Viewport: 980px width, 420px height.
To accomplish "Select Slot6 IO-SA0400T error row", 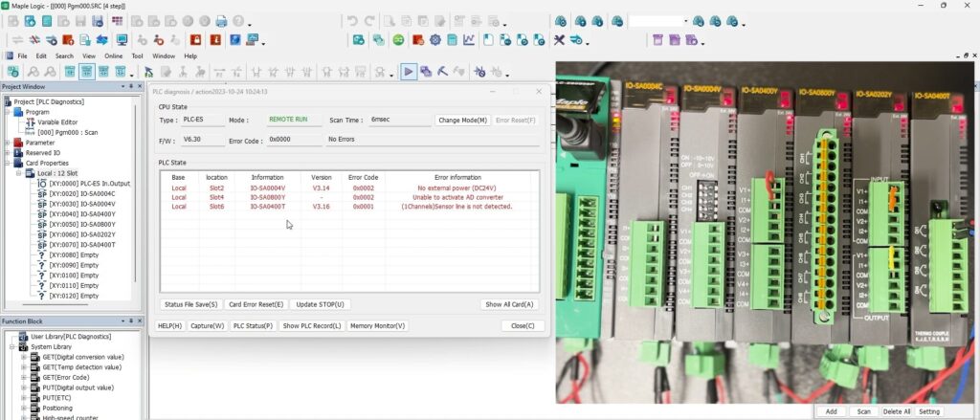I will [348, 207].
